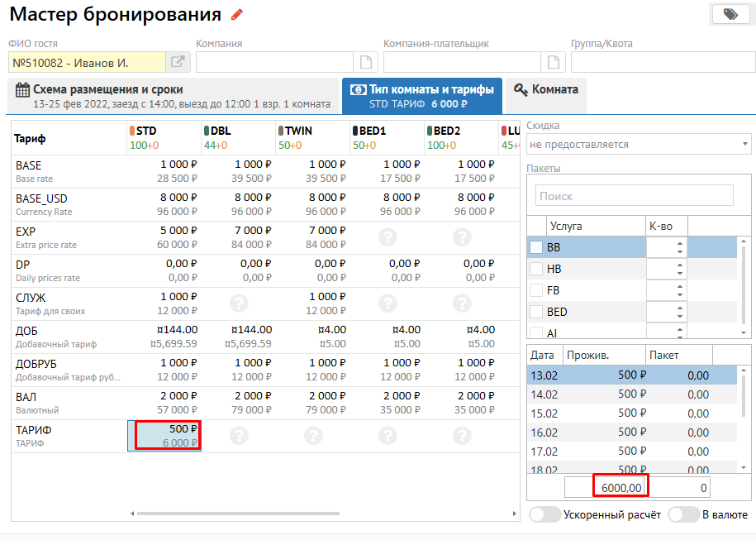Click question mark in ТАРИФ row TWIN column

point(313,436)
